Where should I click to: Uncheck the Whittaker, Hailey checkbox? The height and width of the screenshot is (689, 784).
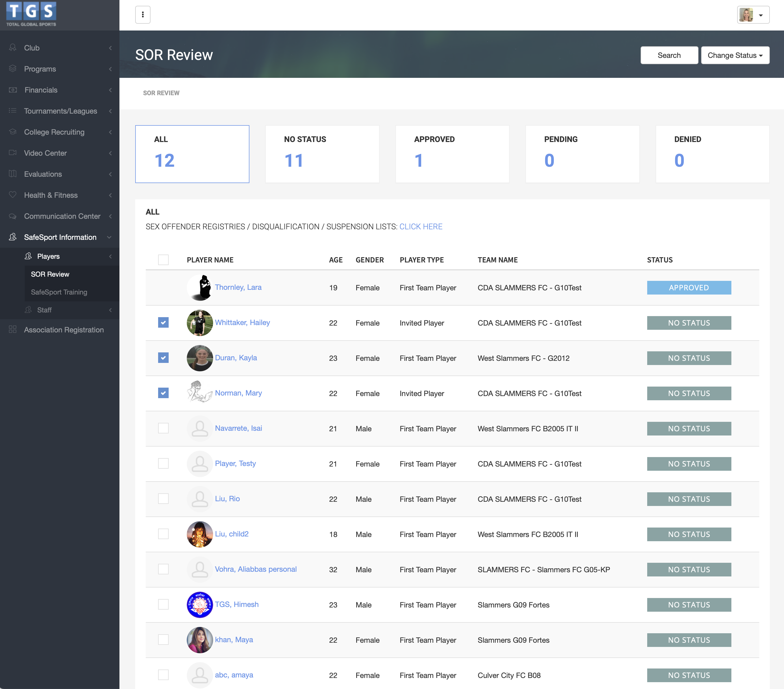point(163,322)
